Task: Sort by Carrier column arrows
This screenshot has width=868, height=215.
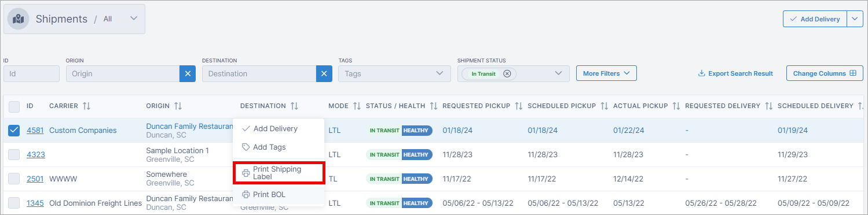Action: (87, 106)
